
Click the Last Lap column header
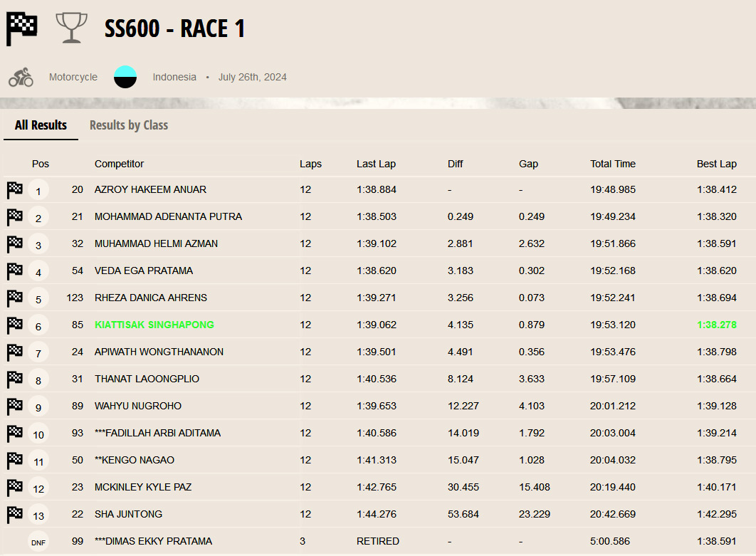[x=376, y=164]
